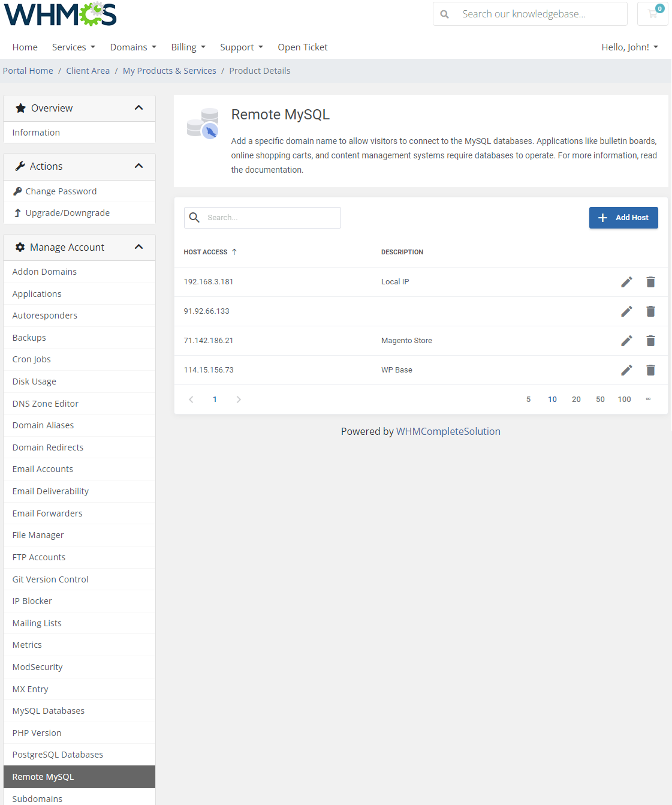Viewport: 672px width, 805px height.
Task: Delete the Magento Store host entry
Action: [x=650, y=341]
